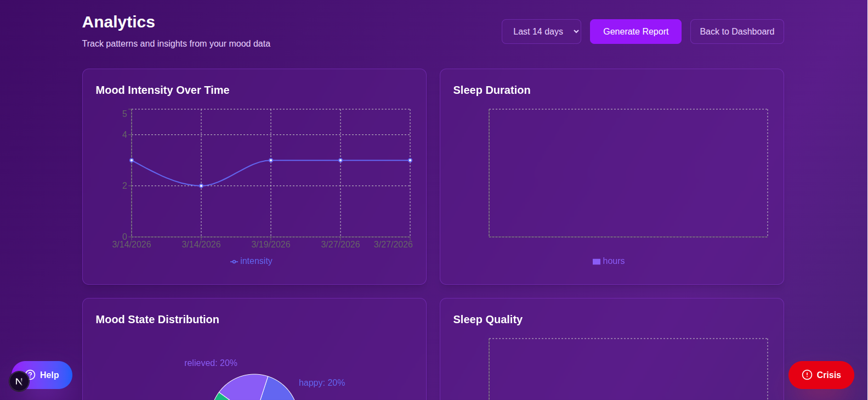Click the Sleep Duration heading
The image size is (868, 400).
(492, 90)
